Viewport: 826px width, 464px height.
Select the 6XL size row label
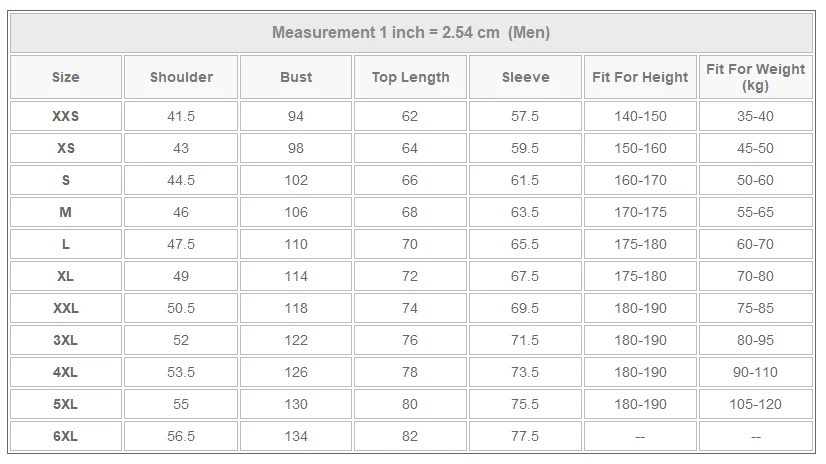tap(66, 436)
